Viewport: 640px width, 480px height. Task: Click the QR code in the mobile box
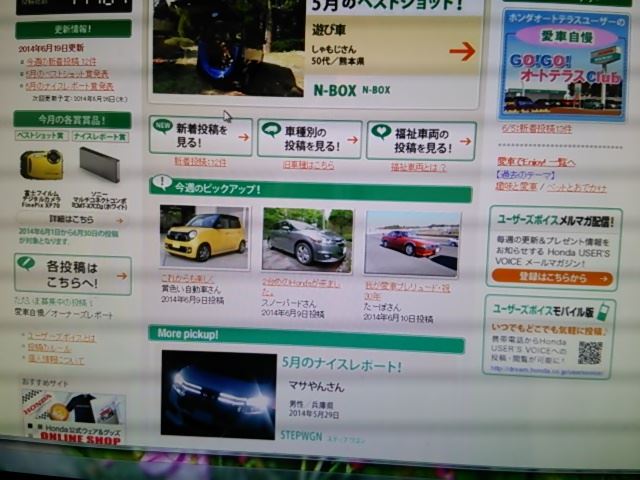(590, 353)
